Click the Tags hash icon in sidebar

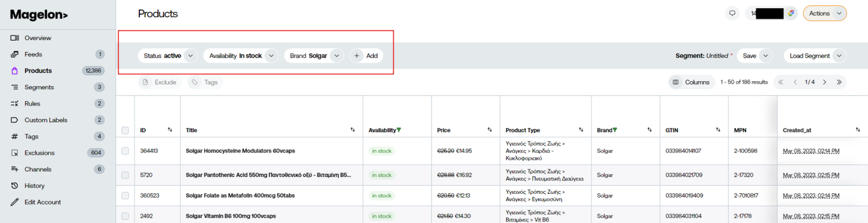pyautogui.click(x=15, y=136)
